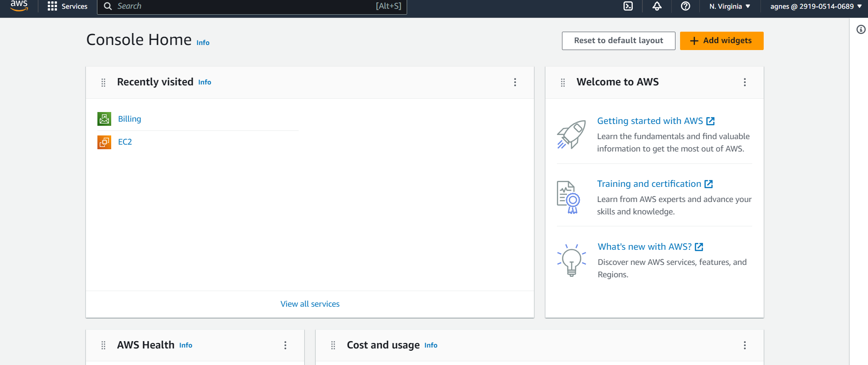The height and width of the screenshot is (365, 868).
Task: Expand the agnes account dropdown
Action: 816,6
